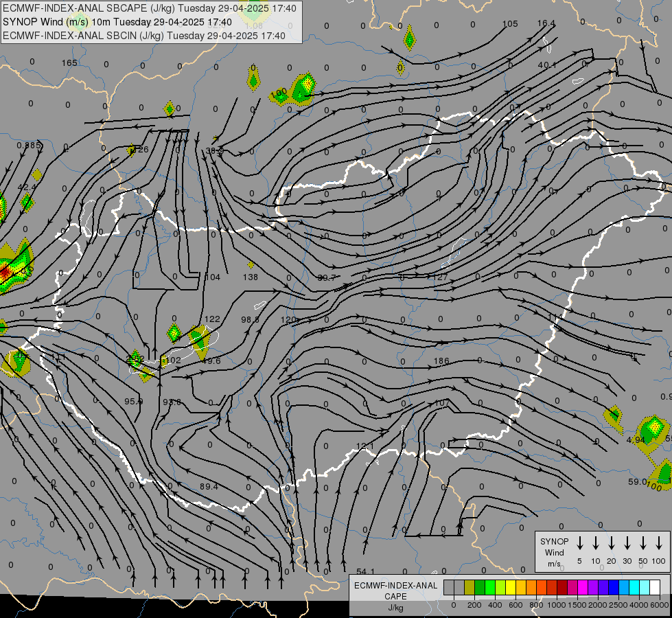Click the 6000 tick on CAPE scale

660,605
